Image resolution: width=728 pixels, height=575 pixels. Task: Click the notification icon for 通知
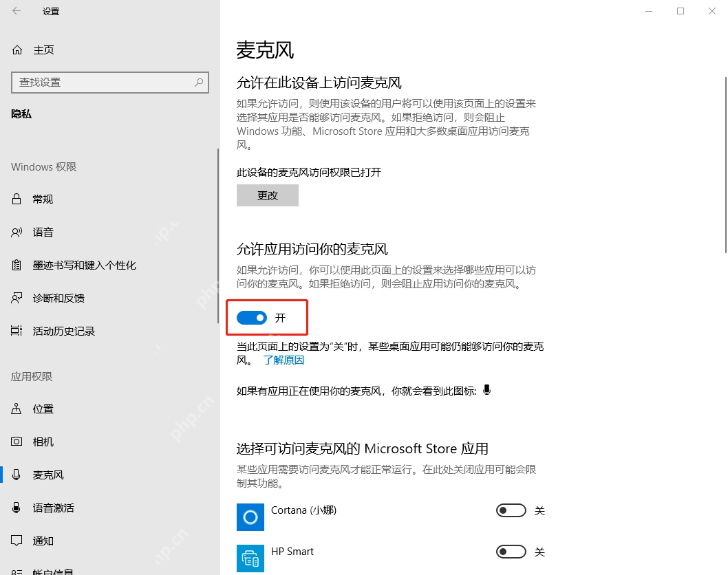17,541
